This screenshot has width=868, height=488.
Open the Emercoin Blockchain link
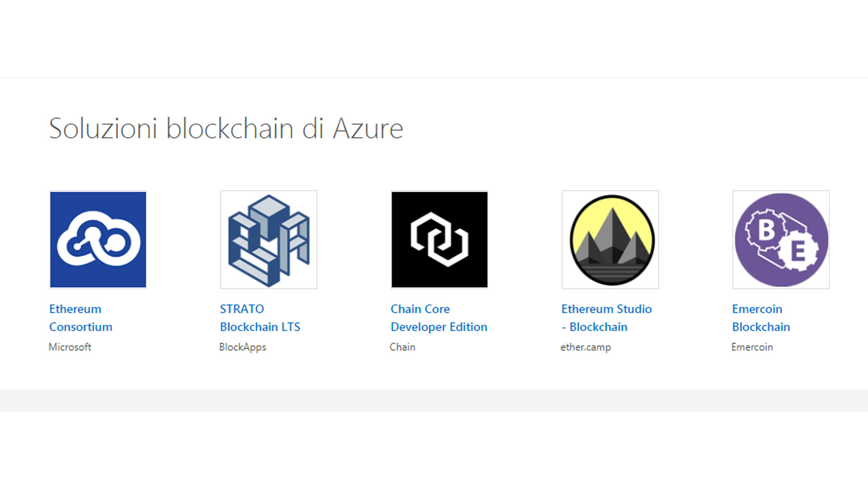pyautogui.click(x=761, y=318)
